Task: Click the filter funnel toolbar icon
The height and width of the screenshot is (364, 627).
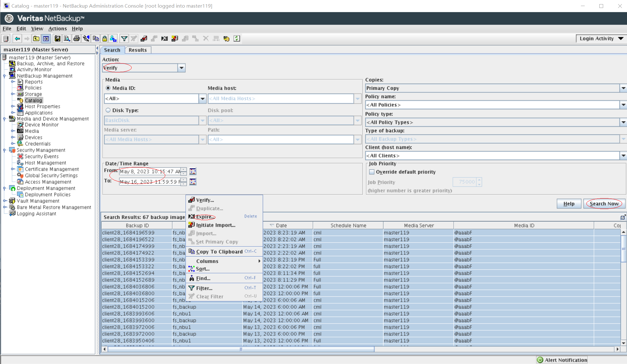Action: pyautogui.click(x=124, y=38)
